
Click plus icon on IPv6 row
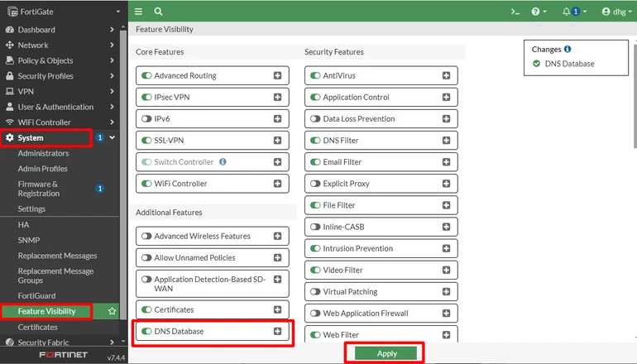pos(277,118)
